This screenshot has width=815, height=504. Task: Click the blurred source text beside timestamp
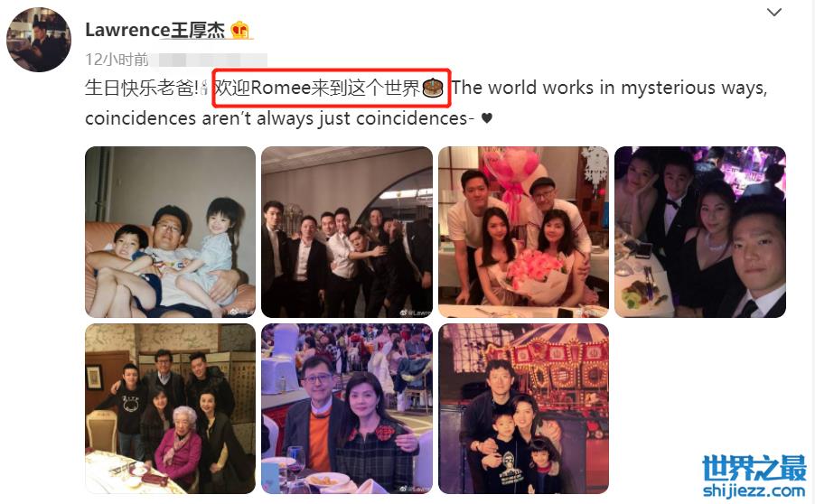click(208, 60)
